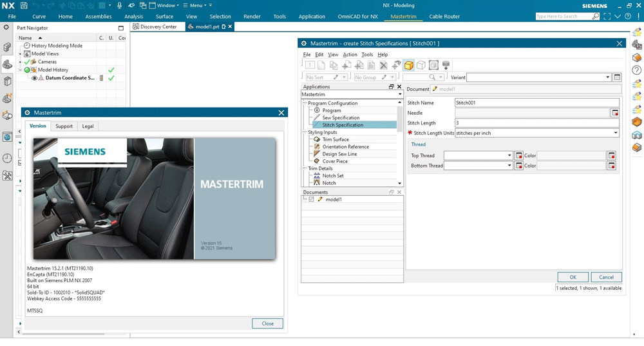The image size is (644, 346).
Task: Open the Window switch icon in title bar
Action: click(x=143, y=5)
